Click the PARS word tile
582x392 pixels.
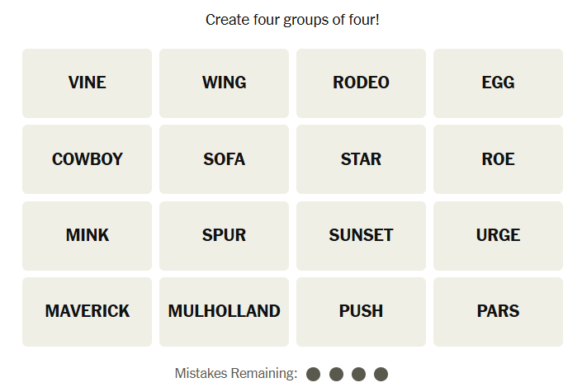[x=498, y=311]
